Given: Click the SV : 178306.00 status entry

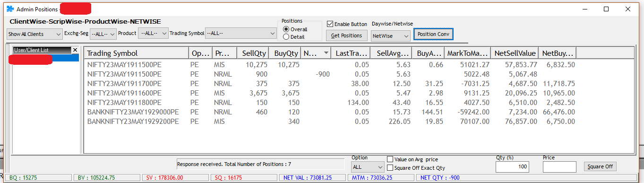Looking at the screenshot, I should [176, 178].
